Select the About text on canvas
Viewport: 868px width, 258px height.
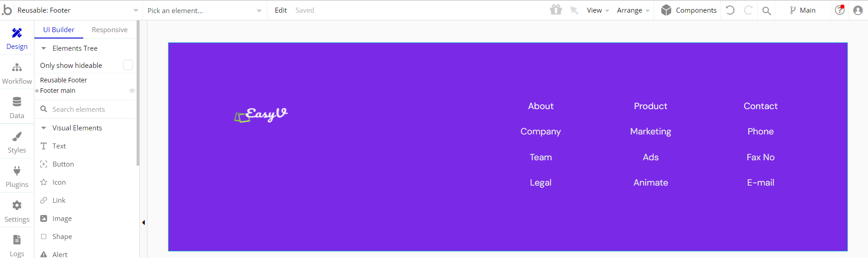click(541, 106)
